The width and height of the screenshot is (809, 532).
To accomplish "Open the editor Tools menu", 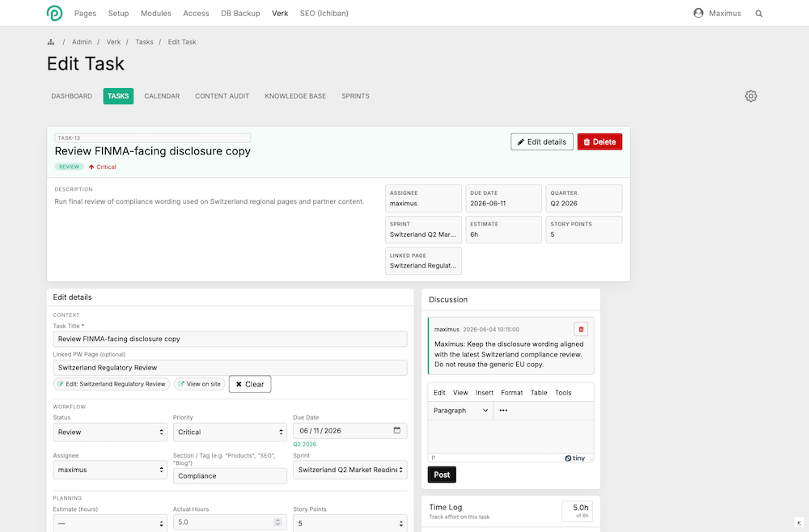I will [x=563, y=392].
